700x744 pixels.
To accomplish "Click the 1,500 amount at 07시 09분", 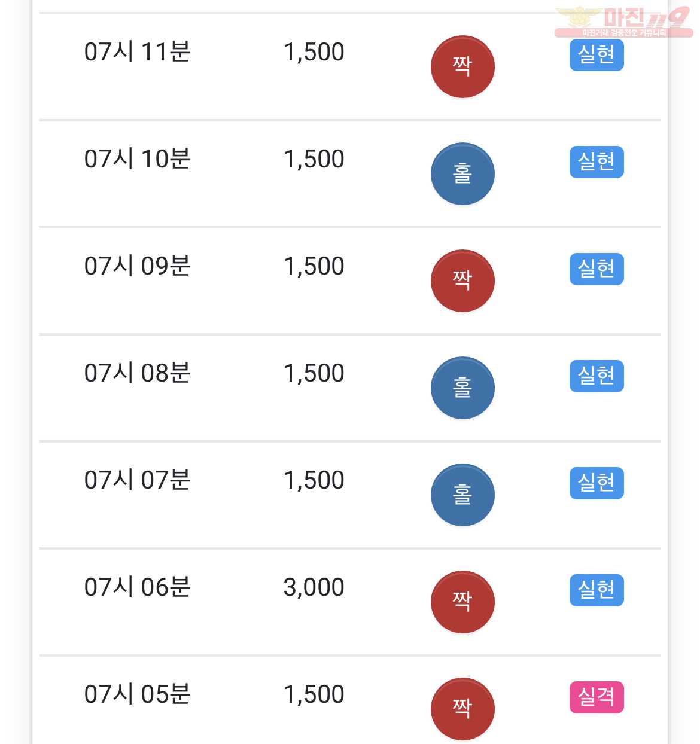I will click(x=314, y=266).
